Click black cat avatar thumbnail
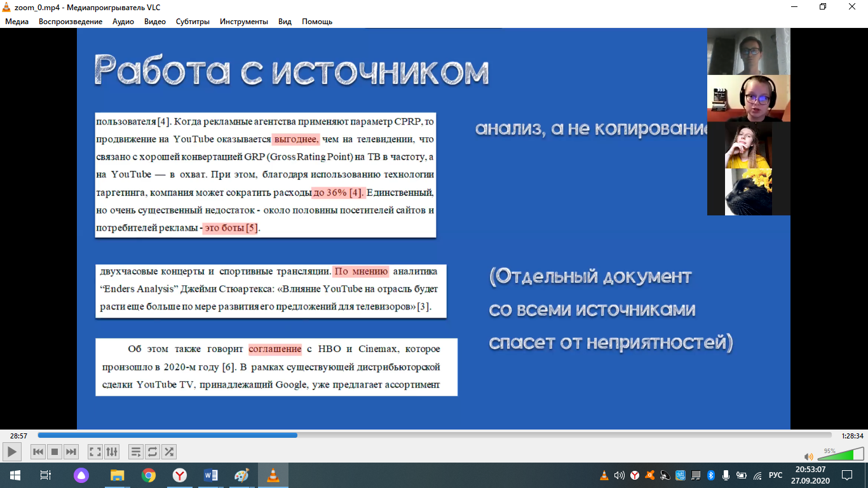 tap(749, 192)
